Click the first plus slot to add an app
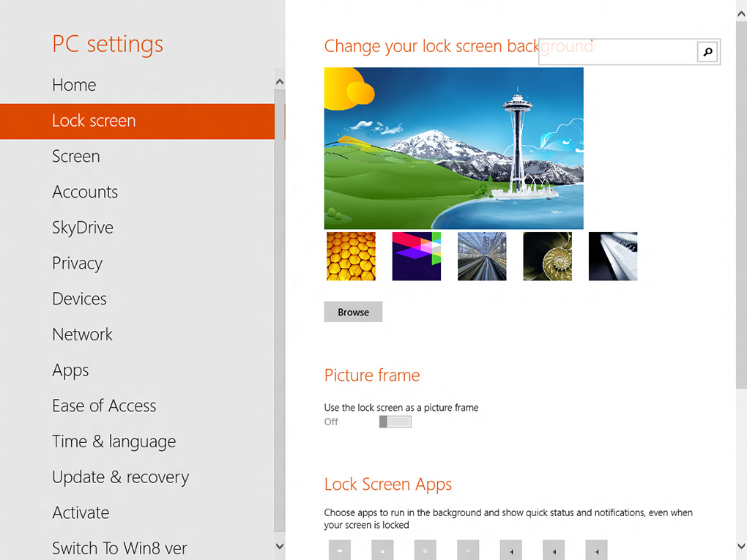The image size is (747, 560). coord(510,550)
